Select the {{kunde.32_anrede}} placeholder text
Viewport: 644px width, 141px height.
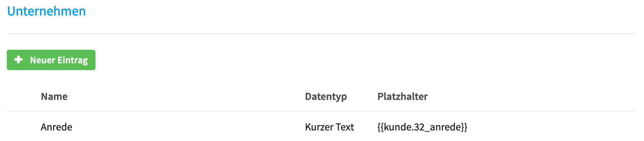[422, 127]
